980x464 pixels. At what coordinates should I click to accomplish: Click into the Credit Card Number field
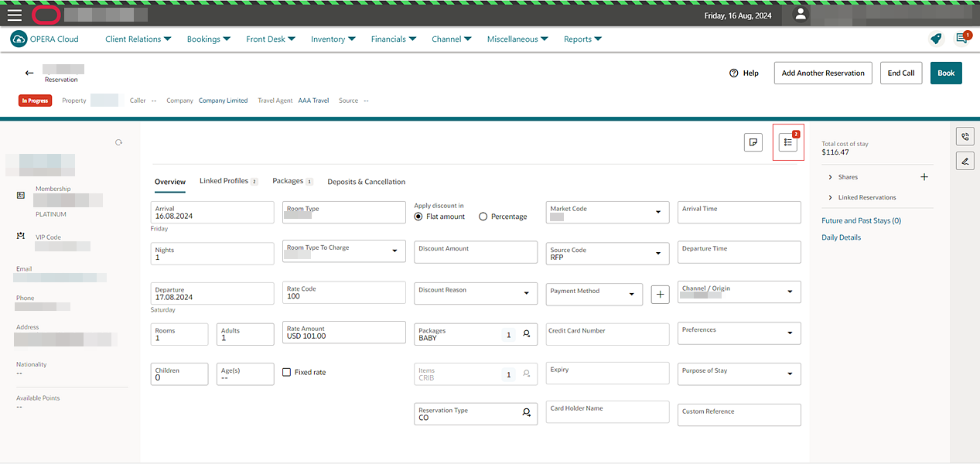(x=607, y=334)
